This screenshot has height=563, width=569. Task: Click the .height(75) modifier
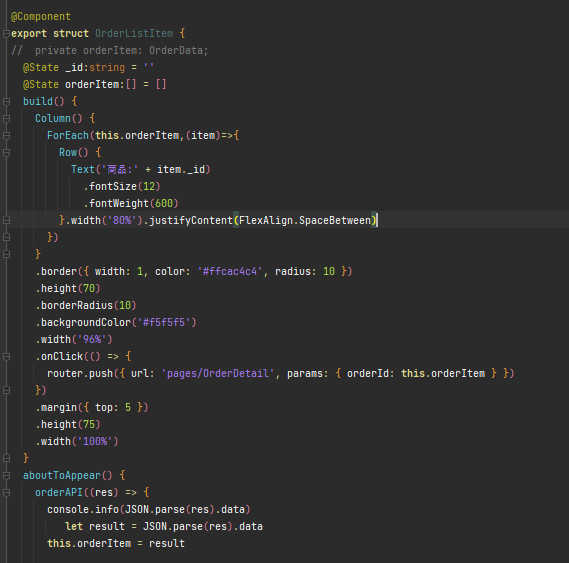(x=67, y=425)
